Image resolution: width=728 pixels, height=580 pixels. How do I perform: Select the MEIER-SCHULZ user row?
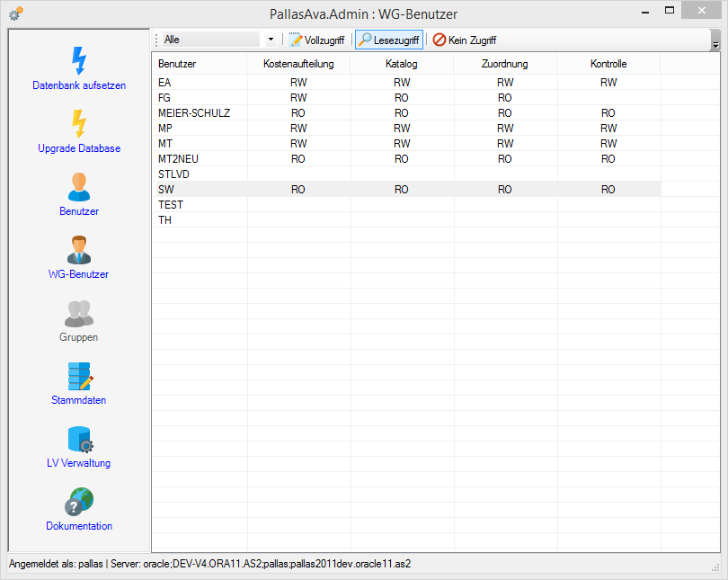coord(407,113)
